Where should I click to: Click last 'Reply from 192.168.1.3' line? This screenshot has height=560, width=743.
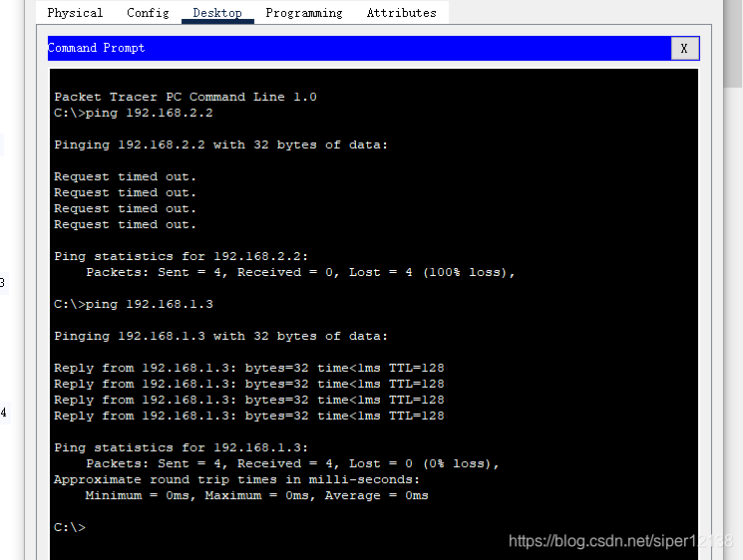[x=249, y=416]
